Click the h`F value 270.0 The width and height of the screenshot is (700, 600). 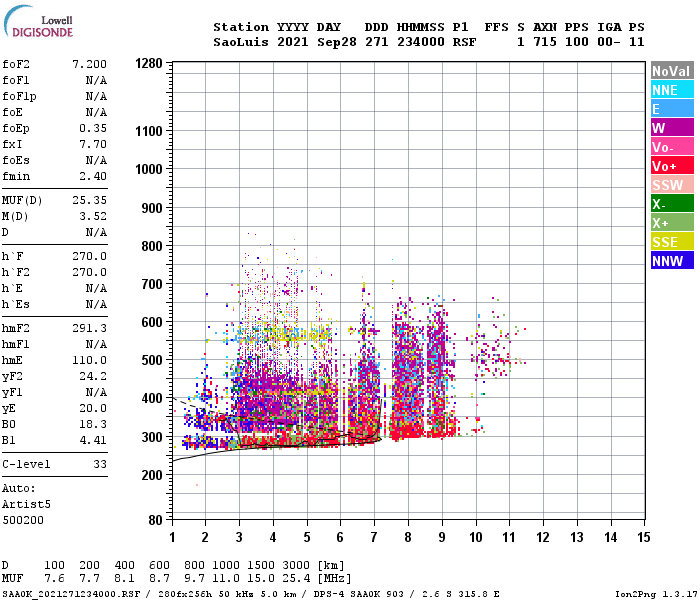(x=90, y=256)
